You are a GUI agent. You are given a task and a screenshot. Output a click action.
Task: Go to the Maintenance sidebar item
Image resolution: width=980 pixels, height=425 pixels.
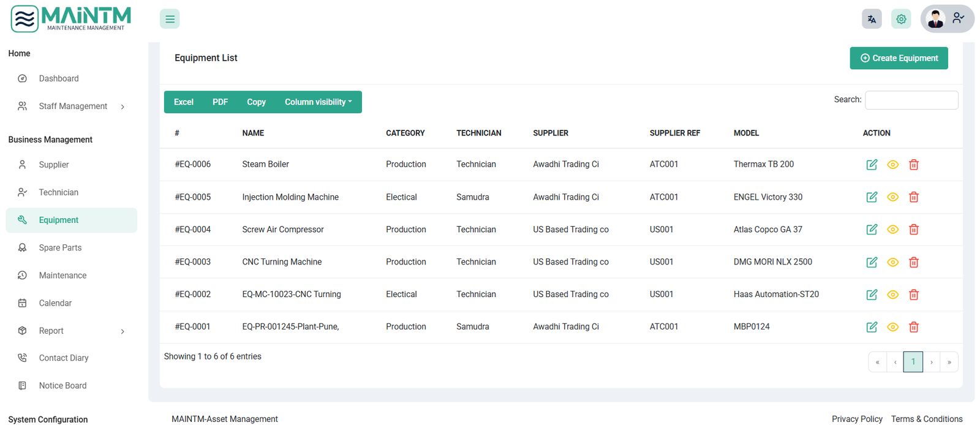point(62,276)
